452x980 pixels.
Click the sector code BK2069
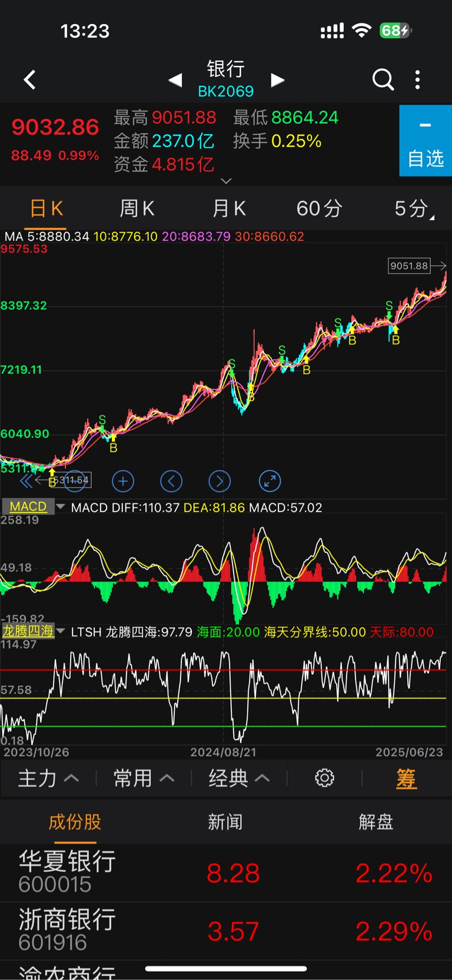click(x=226, y=91)
